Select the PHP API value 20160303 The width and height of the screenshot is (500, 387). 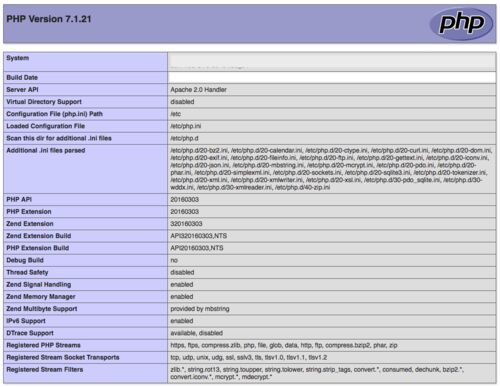[x=184, y=199]
